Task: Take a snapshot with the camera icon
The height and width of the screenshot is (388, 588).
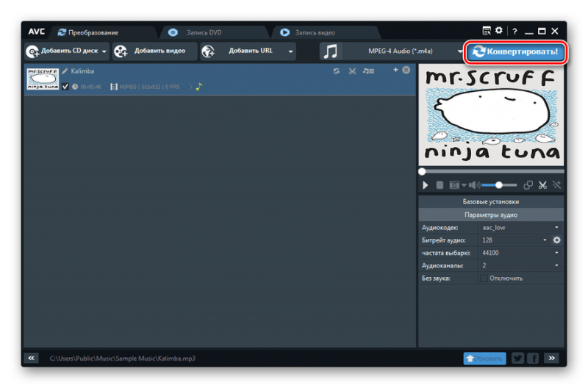Action: pyautogui.click(x=454, y=185)
